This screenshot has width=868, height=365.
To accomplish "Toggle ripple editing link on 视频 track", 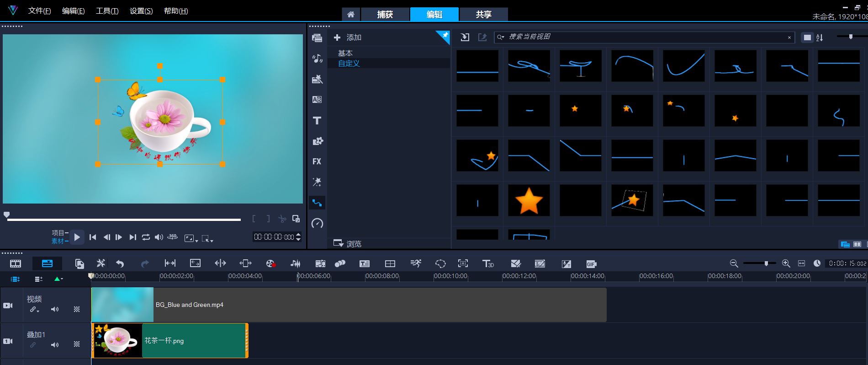I will pos(34,309).
